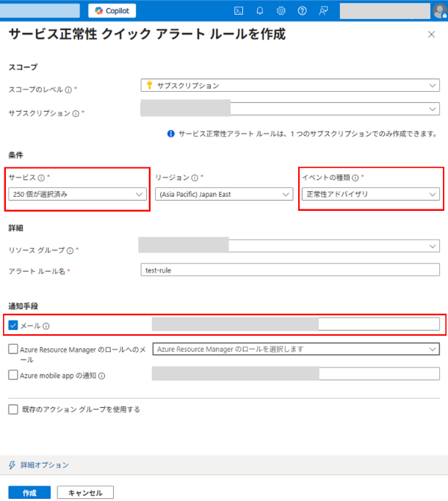
Task: Show info tooltip for スコープのレベル
Action: (x=68, y=90)
